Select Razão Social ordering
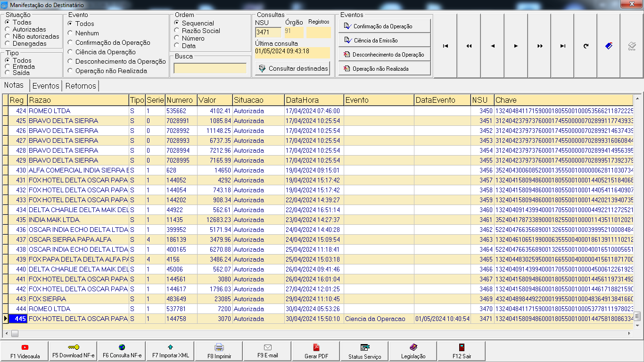644x362 pixels. tap(177, 31)
